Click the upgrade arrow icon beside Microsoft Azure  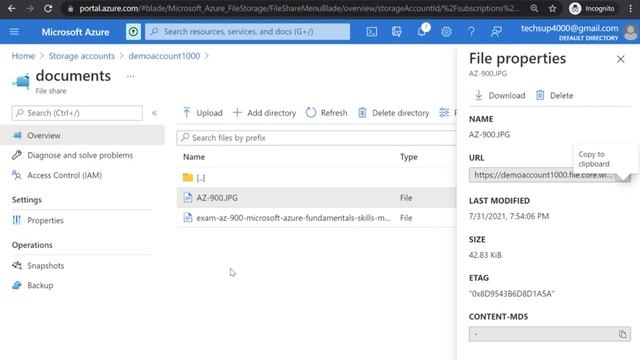click(x=133, y=31)
